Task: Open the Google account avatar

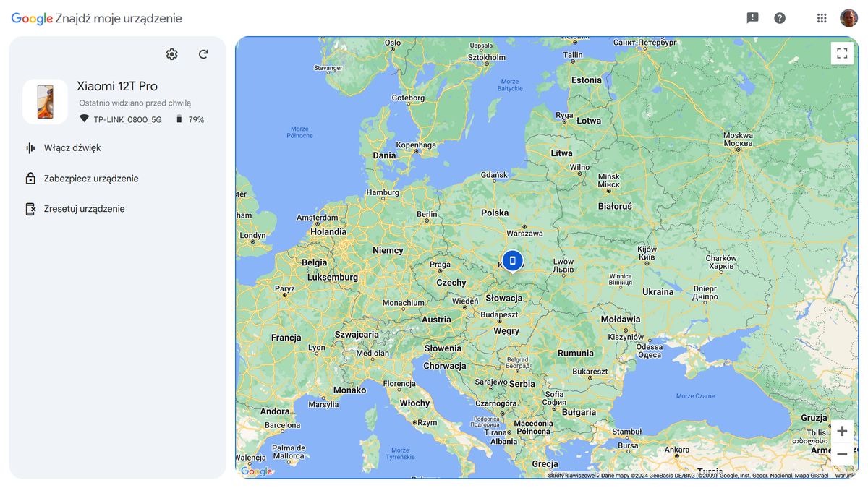Action: tap(848, 18)
